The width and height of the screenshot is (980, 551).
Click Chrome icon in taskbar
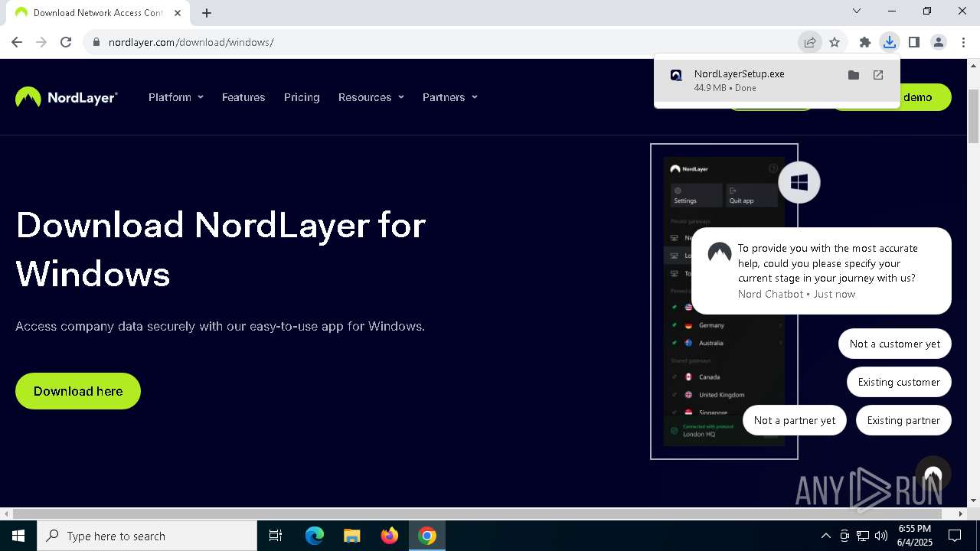pyautogui.click(x=427, y=536)
